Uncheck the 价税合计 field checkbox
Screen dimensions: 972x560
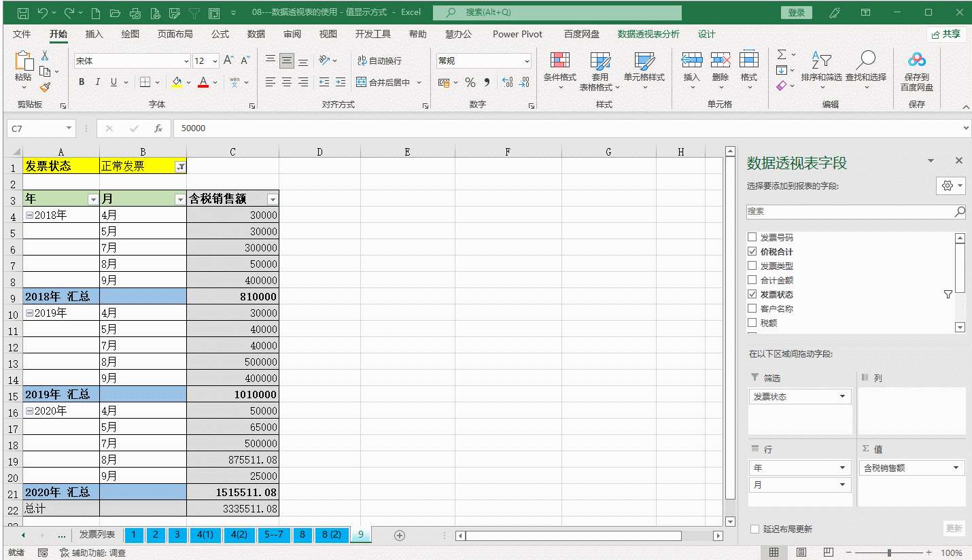(x=752, y=251)
